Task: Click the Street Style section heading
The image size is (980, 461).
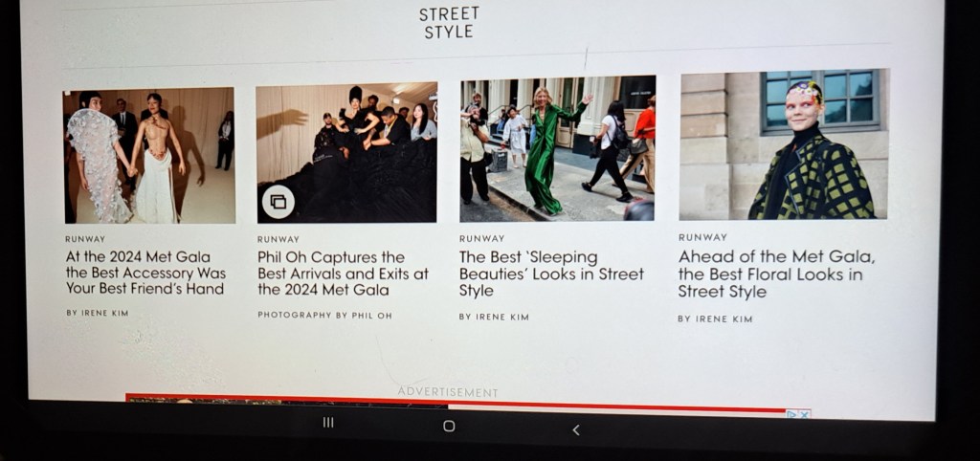Action: [x=449, y=23]
